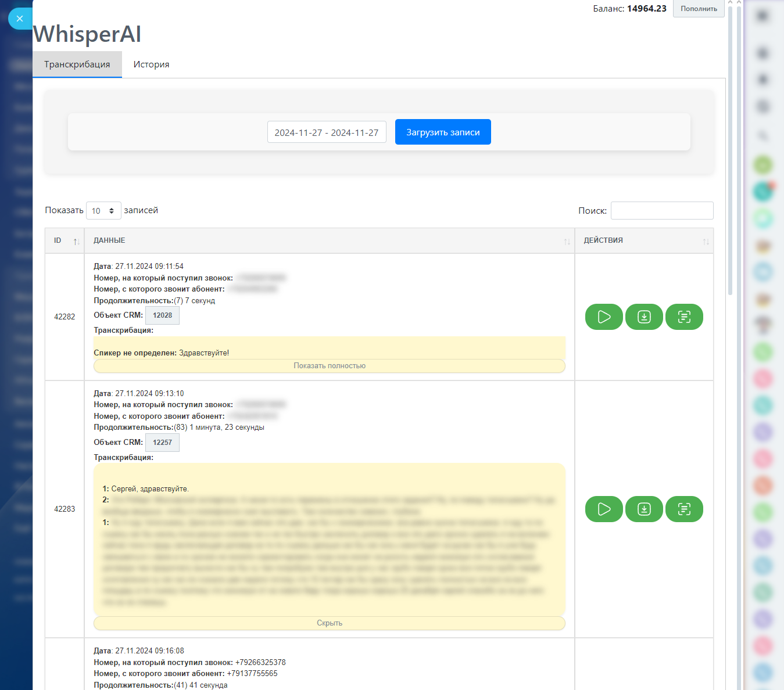Open the История tab
This screenshot has height=690, width=784.
[152, 64]
